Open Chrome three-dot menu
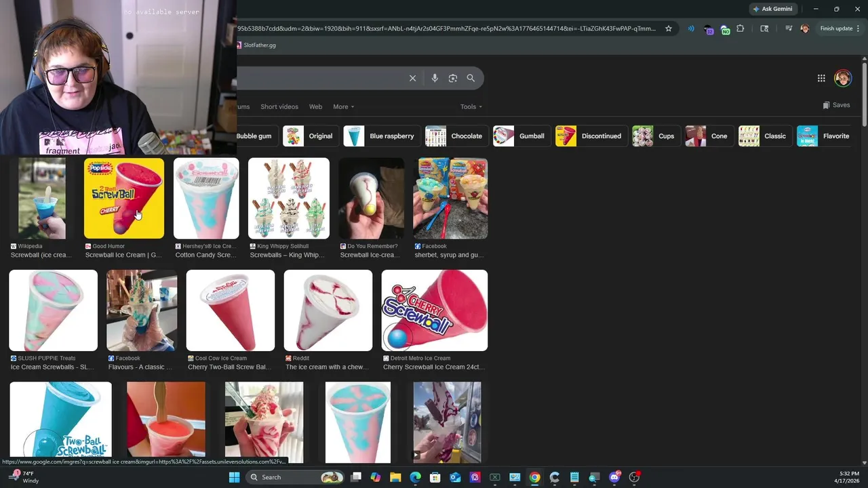The height and width of the screenshot is (488, 868). pos(859,28)
